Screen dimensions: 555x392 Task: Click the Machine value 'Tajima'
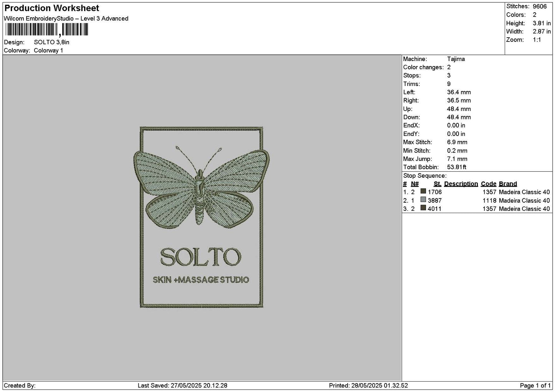click(456, 59)
